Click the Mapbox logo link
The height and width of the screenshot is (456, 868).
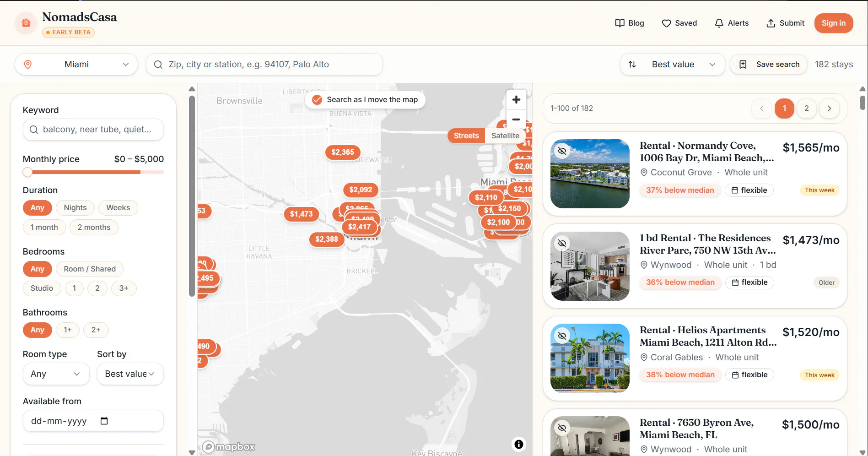[x=229, y=447]
